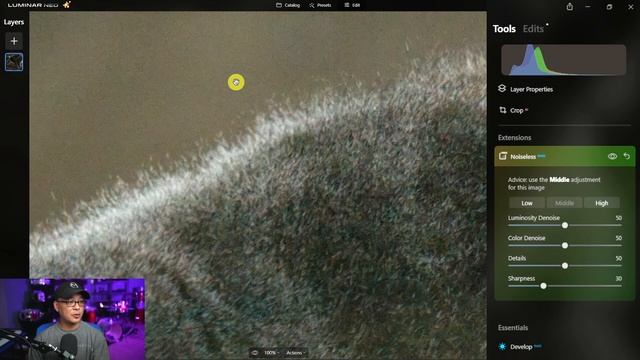Open the Actions dropdown

(x=296, y=353)
